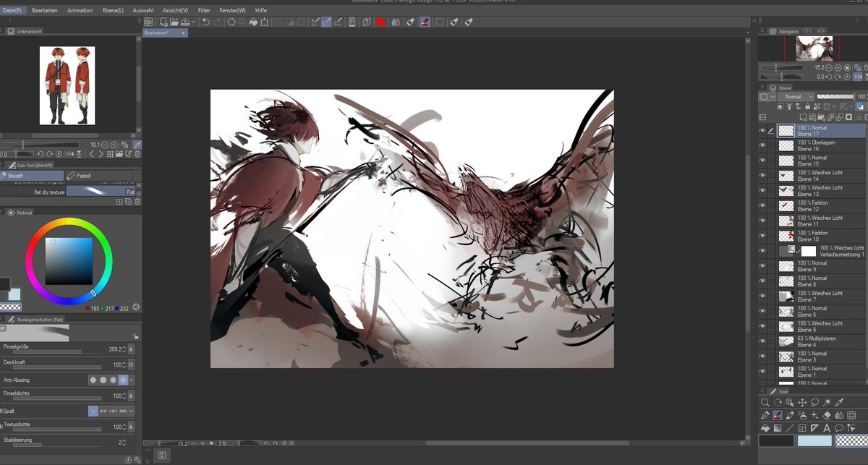Click the Unteransicht reference character thumbnail
Image resolution: width=868 pixels, height=465 pixels.
pyautogui.click(x=67, y=85)
